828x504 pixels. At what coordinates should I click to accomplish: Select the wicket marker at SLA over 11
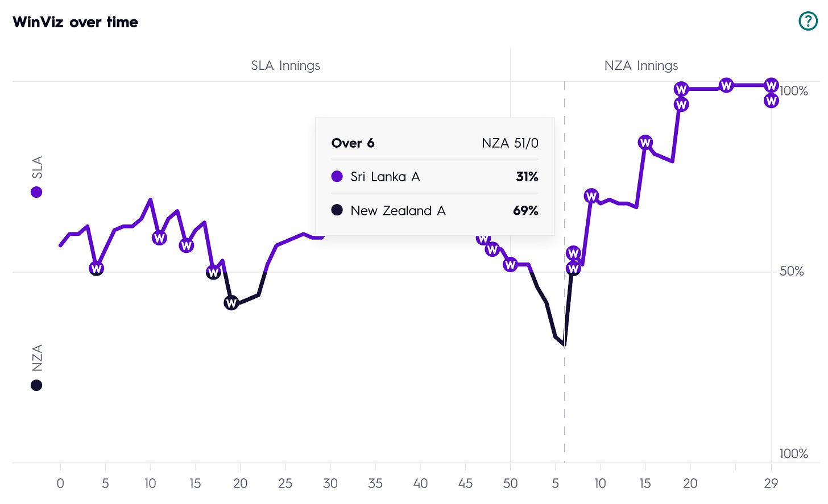(159, 238)
